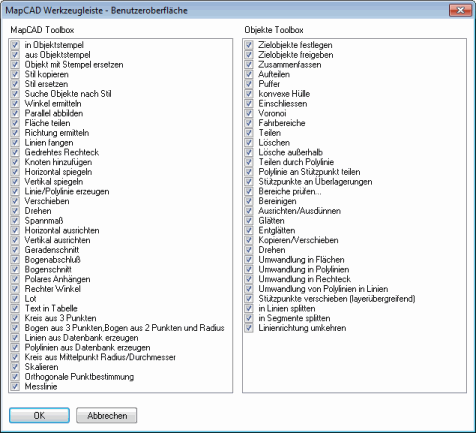
Task: Toggle 'Fahrbereiche' checkbox
Action: click(249, 123)
